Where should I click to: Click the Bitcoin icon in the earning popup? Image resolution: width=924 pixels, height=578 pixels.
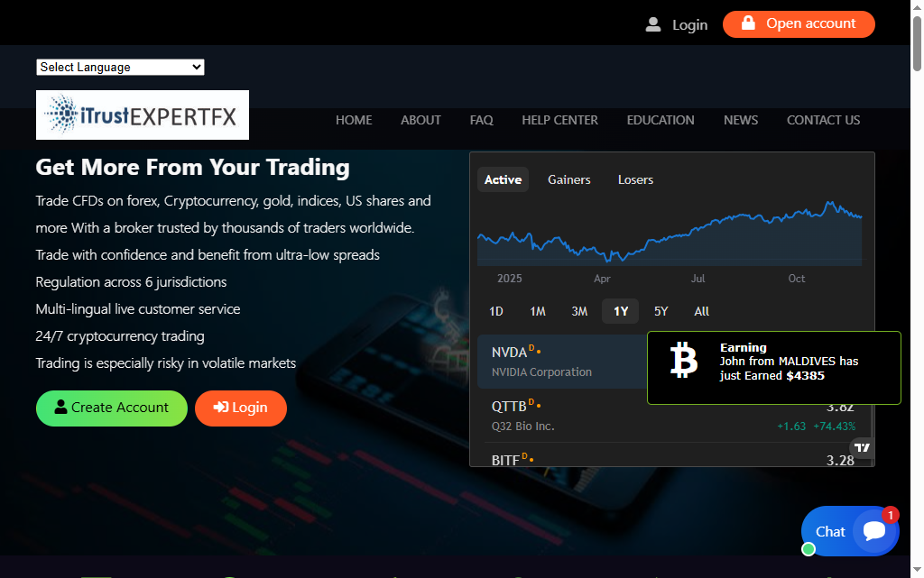click(x=683, y=361)
